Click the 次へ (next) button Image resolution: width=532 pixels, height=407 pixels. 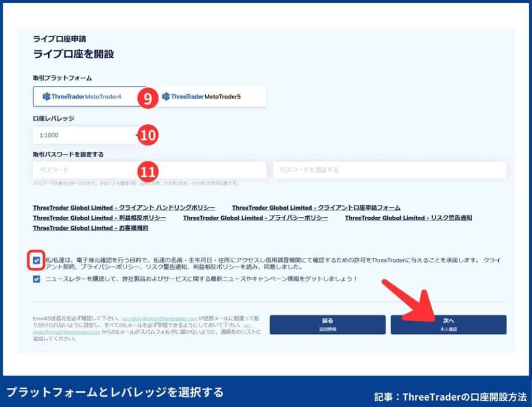pos(448,325)
